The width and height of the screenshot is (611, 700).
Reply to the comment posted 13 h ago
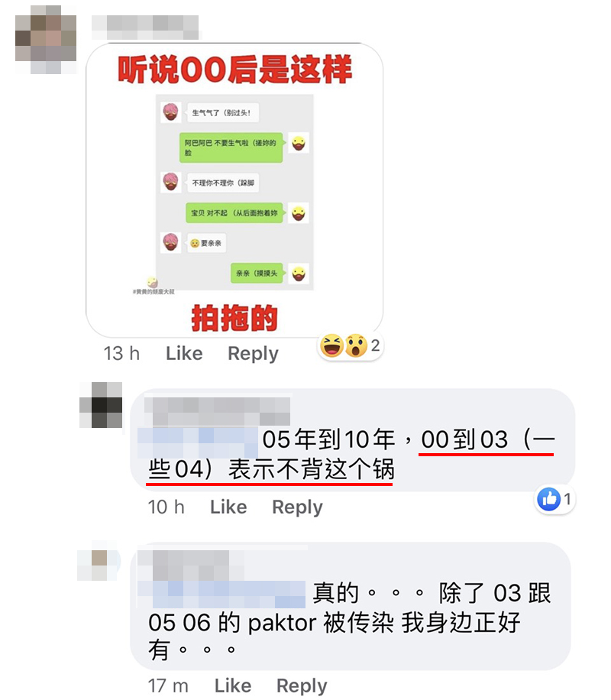point(253,354)
